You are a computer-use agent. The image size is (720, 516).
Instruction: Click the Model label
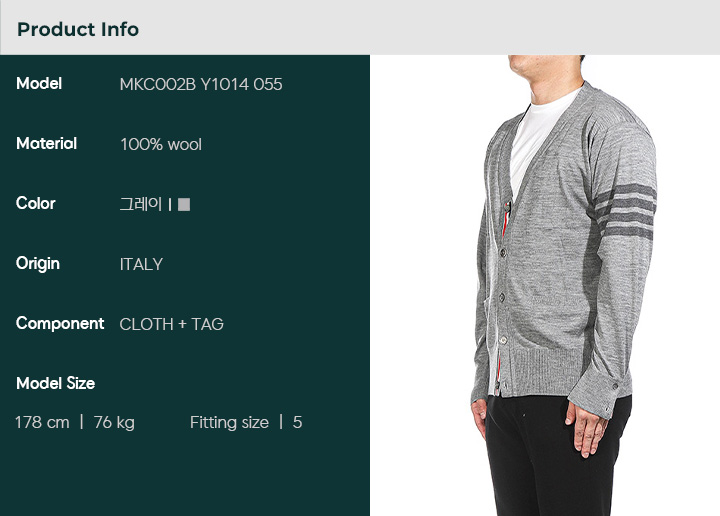click(x=39, y=84)
